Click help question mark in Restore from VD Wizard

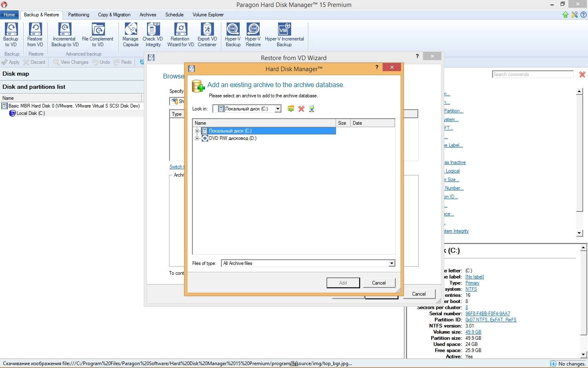[x=417, y=56]
